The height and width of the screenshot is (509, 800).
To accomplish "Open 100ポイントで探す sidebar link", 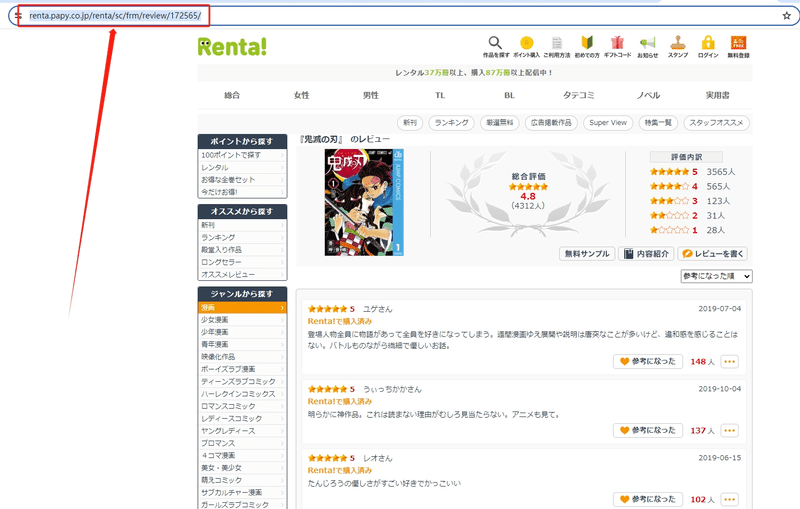I will coord(242,155).
